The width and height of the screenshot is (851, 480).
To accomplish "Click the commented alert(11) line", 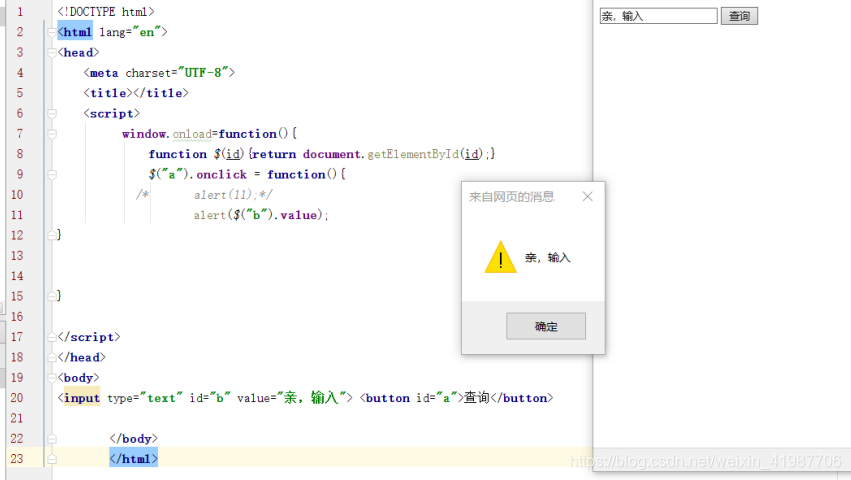I will tap(204, 194).
